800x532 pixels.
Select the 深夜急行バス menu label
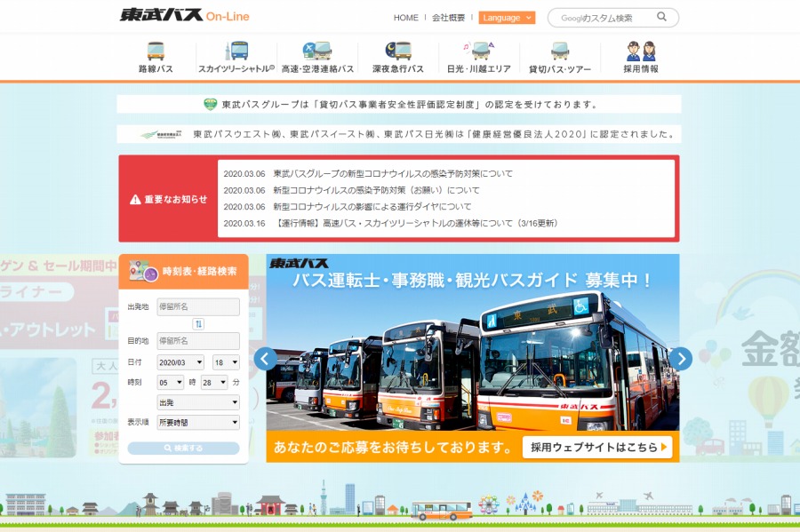pyautogui.click(x=398, y=68)
